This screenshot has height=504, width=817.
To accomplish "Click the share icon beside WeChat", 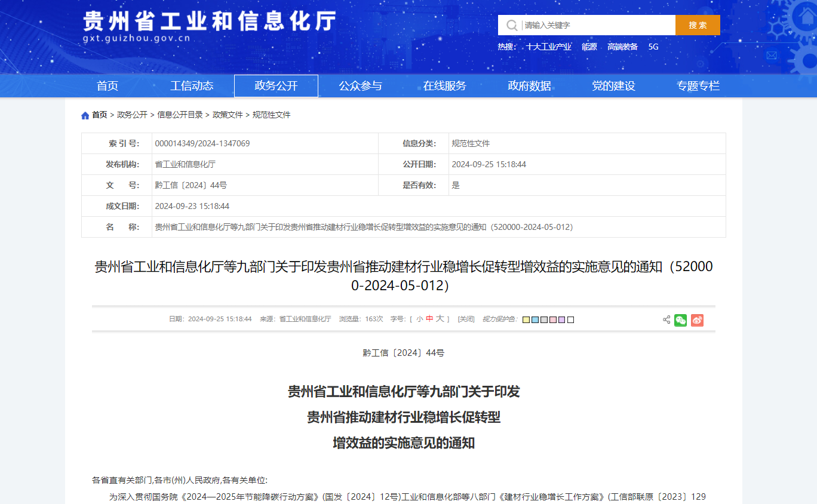I will click(666, 319).
